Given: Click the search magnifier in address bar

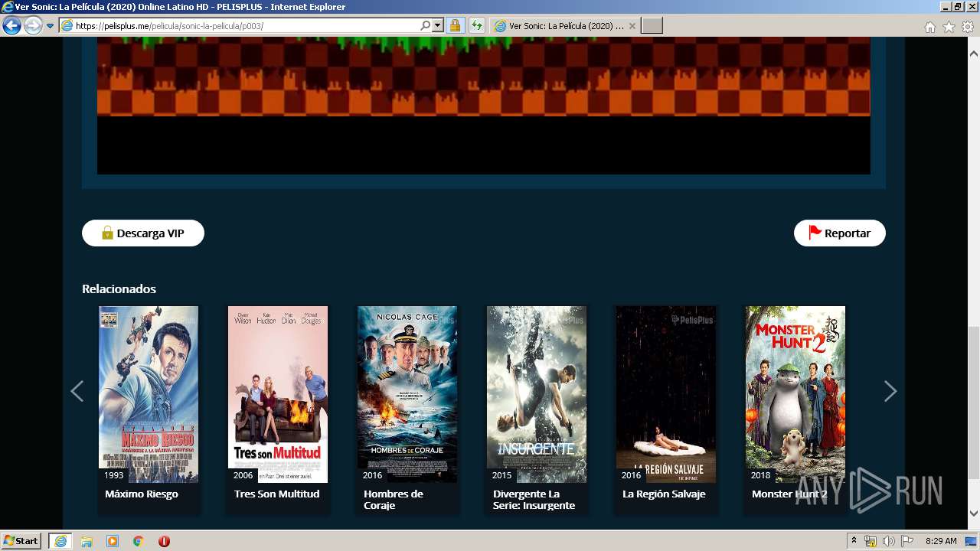Looking at the screenshot, I should [x=426, y=26].
